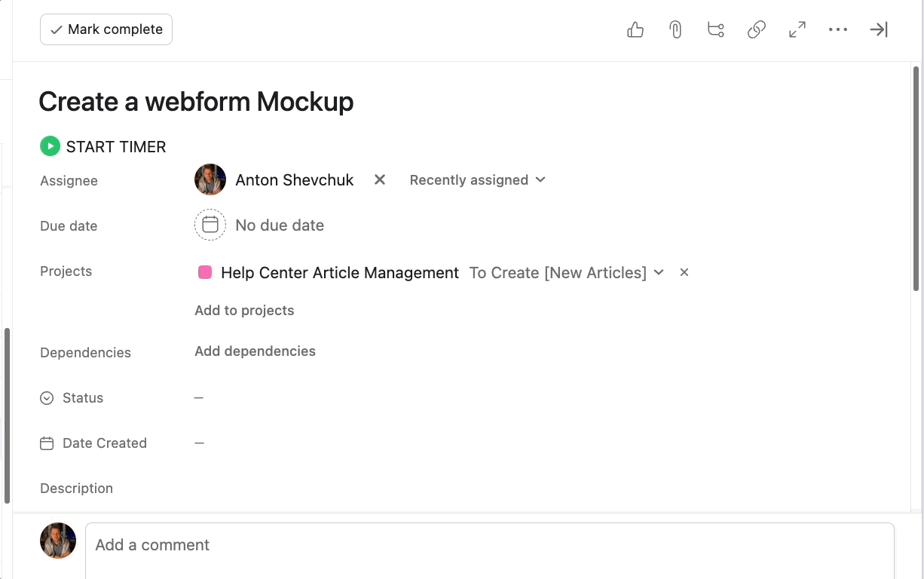Click the Due date field label
The width and height of the screenshot is (924, 579).
click(x=69, y=226)
